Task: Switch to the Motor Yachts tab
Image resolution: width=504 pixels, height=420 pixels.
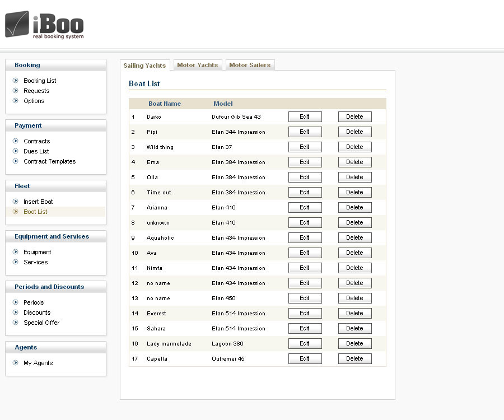Action: tap(197, 65)
